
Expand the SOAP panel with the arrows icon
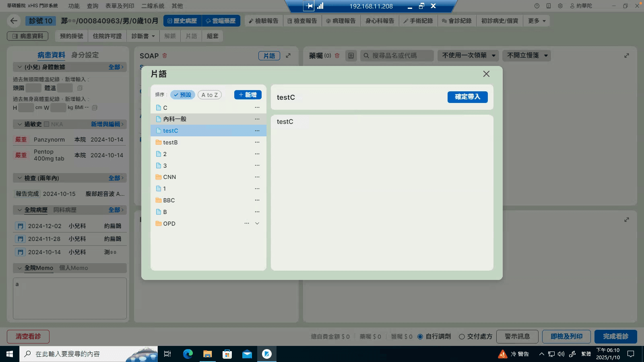pyautogui.click(x=288, y=56)
